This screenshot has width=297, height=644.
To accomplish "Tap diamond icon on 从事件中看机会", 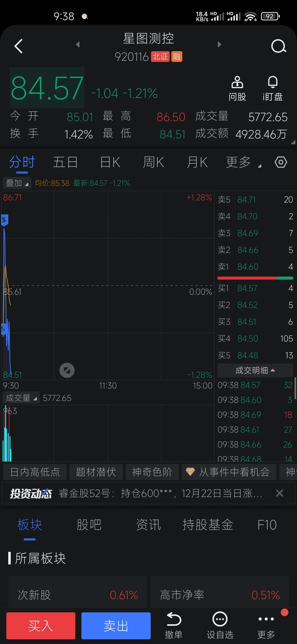I will point(190,472).
